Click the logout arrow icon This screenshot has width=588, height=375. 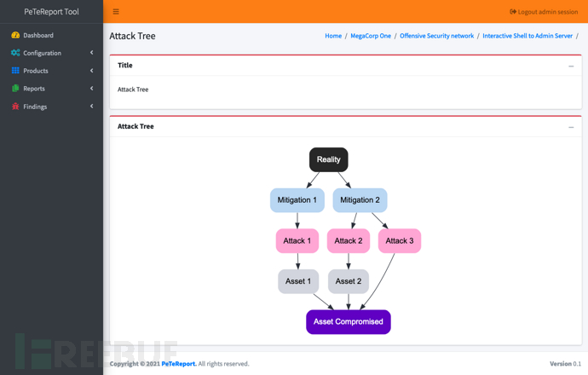click(513, 12)
